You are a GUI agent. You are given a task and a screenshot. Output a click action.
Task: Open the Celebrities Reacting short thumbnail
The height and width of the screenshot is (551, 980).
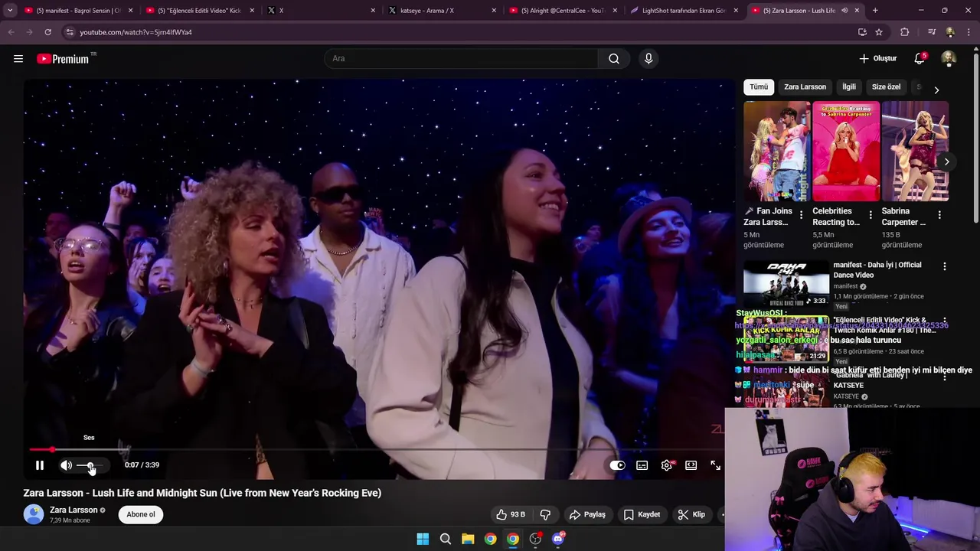coord(846,152)
